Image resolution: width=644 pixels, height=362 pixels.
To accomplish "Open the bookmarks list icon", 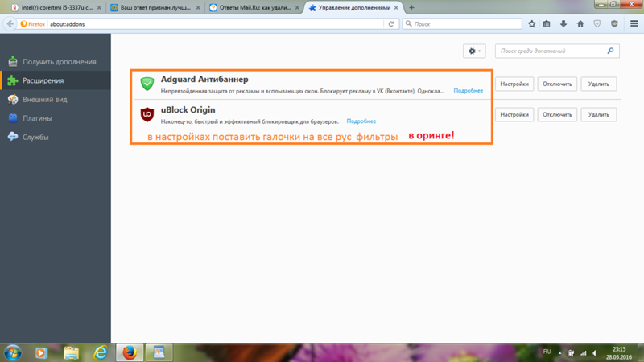I will (547, 24).
